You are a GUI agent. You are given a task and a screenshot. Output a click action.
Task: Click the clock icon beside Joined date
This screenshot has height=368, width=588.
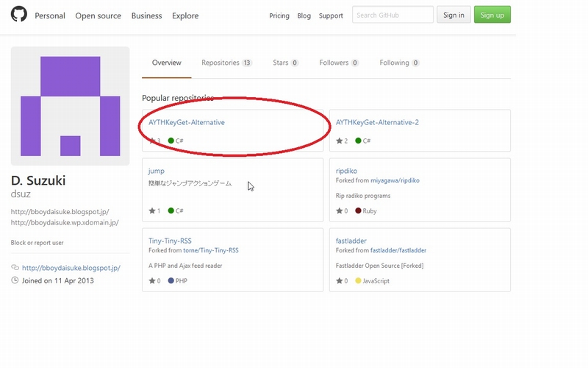click(x=15, y=280)
